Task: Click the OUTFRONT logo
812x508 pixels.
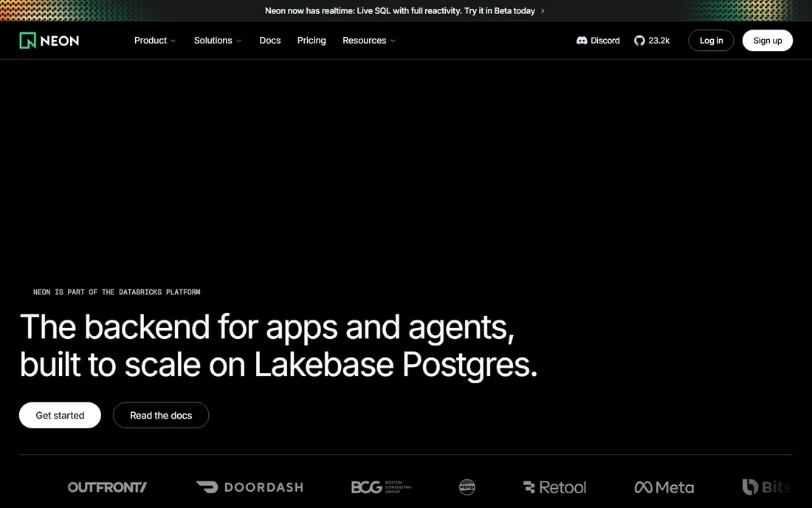Action: [x=107, y=487]
